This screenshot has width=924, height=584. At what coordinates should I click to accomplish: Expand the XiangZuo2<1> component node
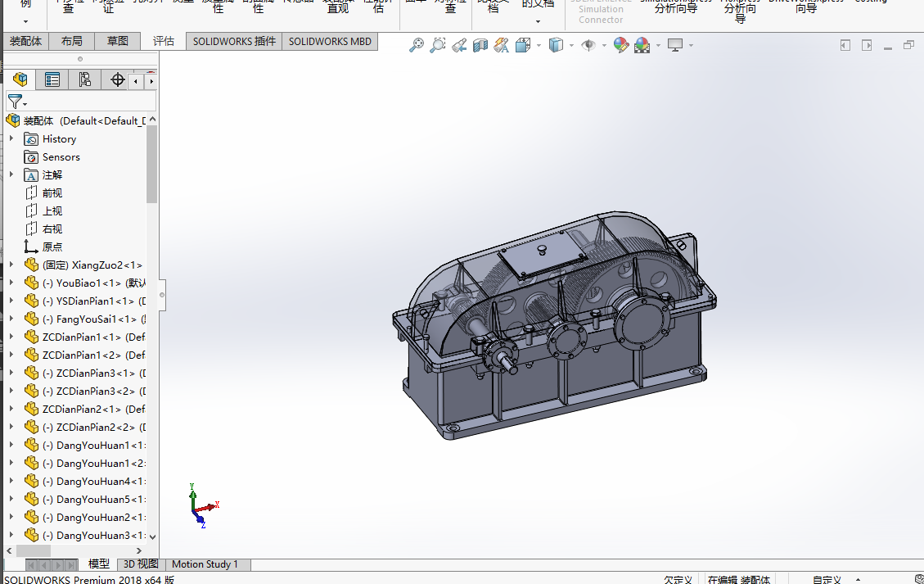click(11, 265)
